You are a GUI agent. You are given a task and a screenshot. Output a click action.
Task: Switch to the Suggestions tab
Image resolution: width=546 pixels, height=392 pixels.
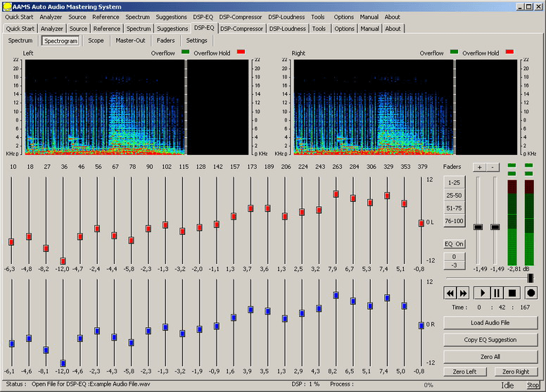point(172,29)
